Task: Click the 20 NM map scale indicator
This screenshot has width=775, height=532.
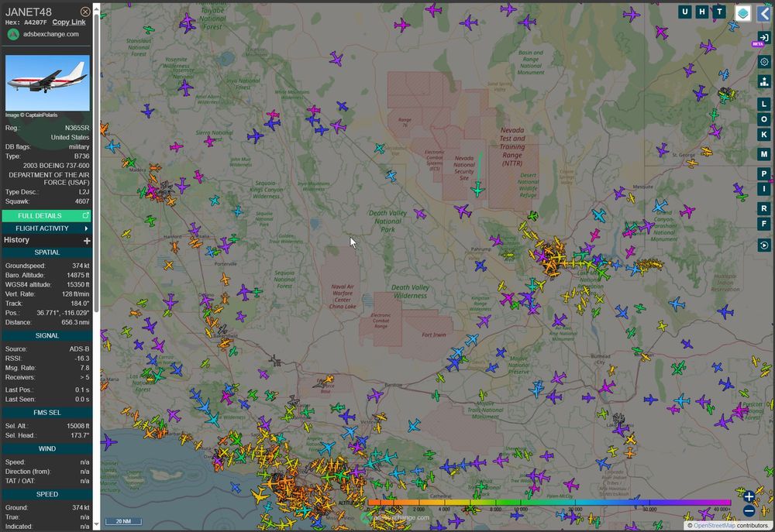Action: coord(123,521)
